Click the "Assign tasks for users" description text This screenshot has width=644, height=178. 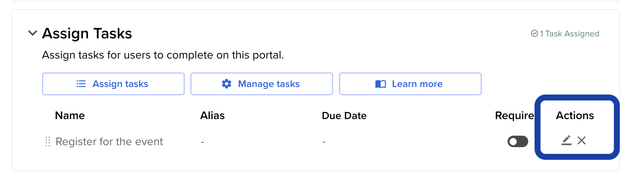(163, 55)
